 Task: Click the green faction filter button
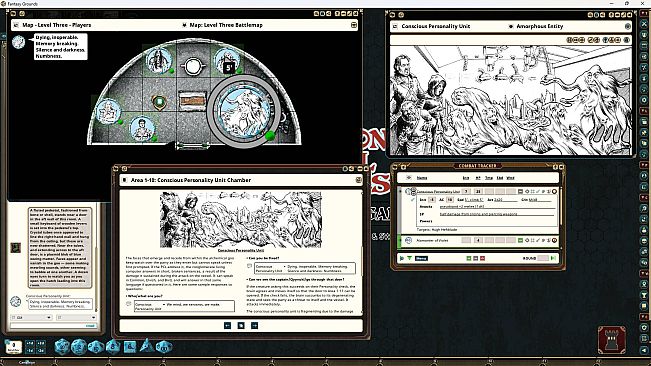[469, 258]
